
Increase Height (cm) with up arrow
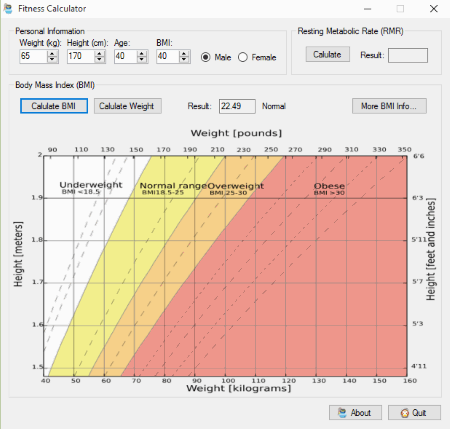click(x=99, y=53)
